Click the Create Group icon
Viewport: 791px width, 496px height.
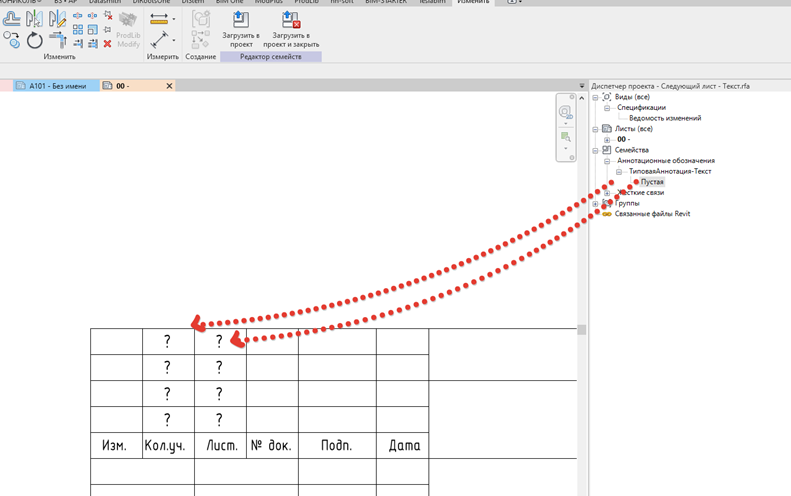tap(201, 19)
